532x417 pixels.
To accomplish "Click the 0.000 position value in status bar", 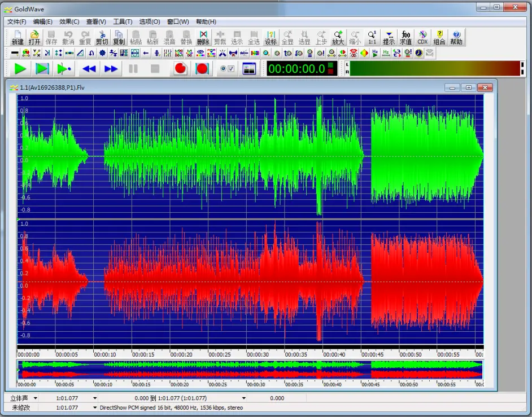I will coord(277,398).
